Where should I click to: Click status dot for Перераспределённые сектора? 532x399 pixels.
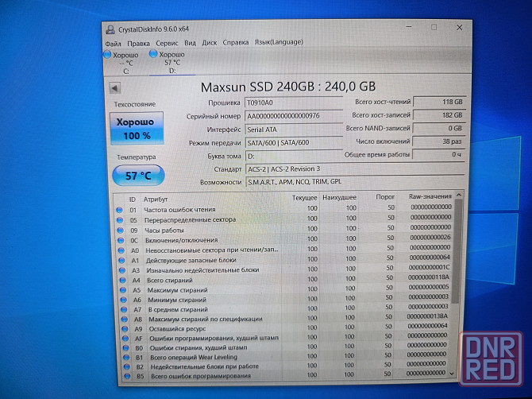coord(120,220)
